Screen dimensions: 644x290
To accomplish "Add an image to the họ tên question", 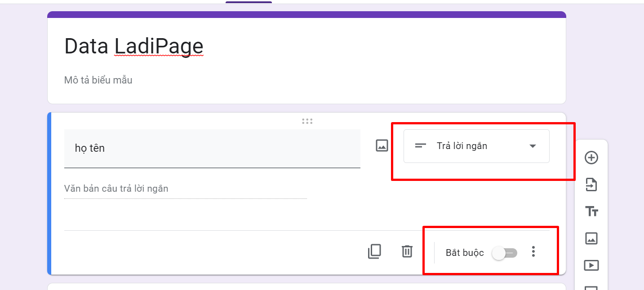I will pos(382,145).
